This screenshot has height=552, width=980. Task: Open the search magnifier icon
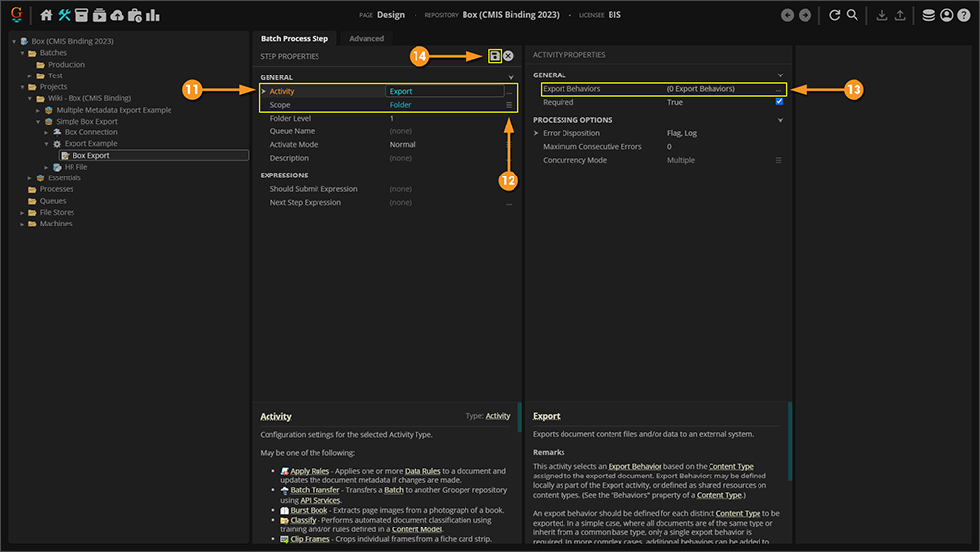point(853,15)
